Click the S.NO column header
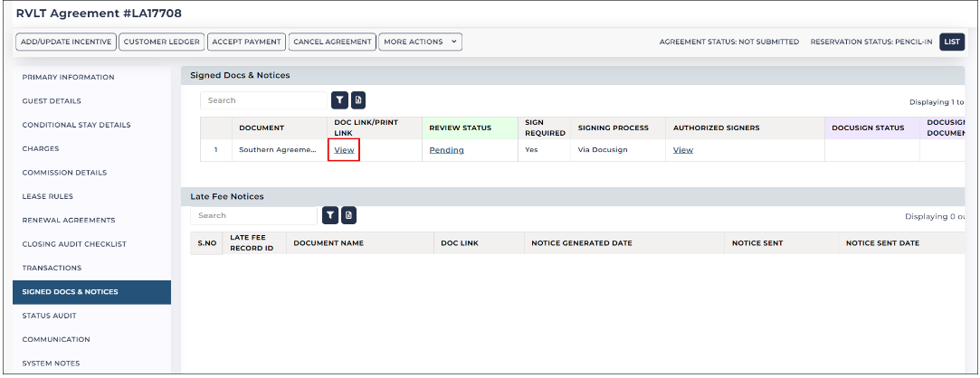Image resolution: width=980 pixels, height=378 pixels. coord(207,243)
